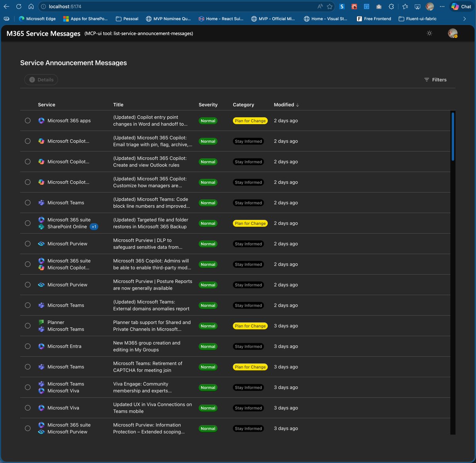Select the radio button for the Viva Connections row
The image size is (476, 463).
27,407
